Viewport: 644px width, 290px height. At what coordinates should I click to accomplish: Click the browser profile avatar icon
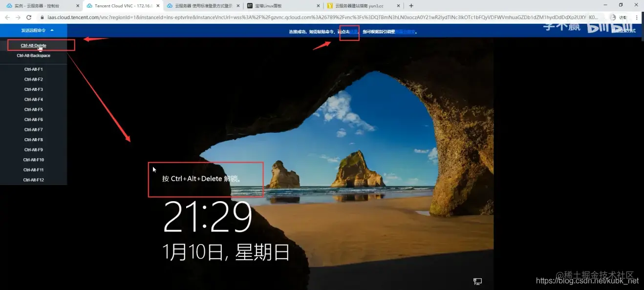[x=612, y=16]
